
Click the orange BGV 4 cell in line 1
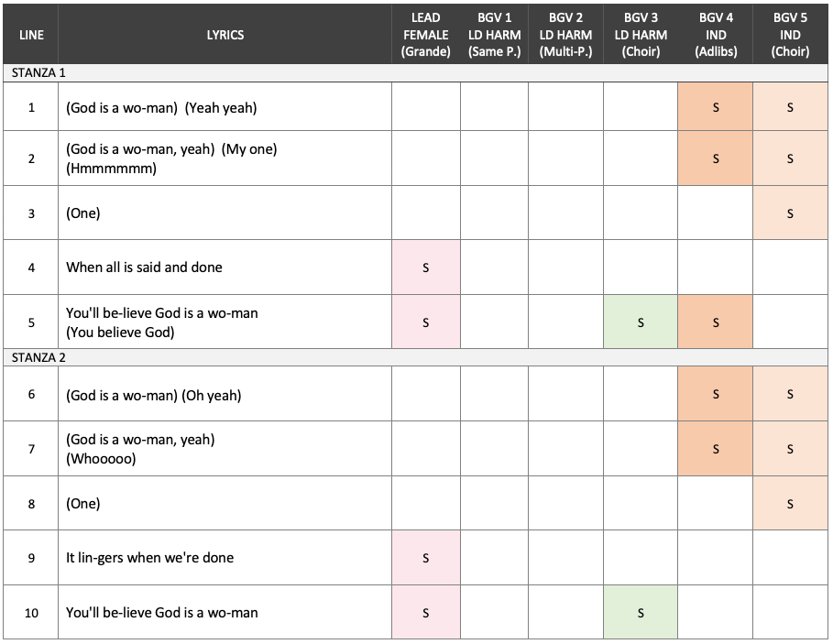[715, 106]
